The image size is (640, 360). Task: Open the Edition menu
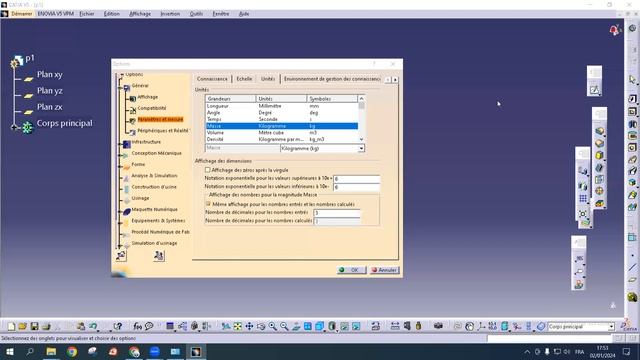(x=111, y=13)
